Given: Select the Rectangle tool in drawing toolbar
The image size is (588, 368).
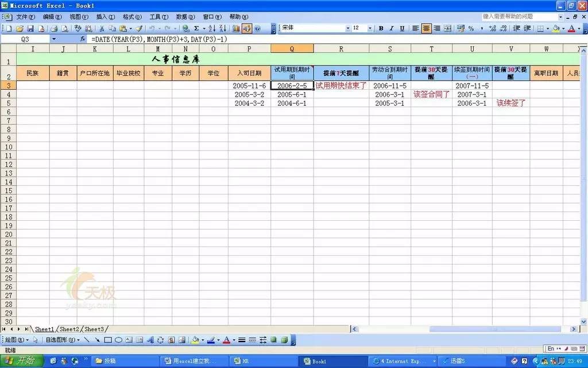Looking at the screenshot, I should tap(108, 340).
